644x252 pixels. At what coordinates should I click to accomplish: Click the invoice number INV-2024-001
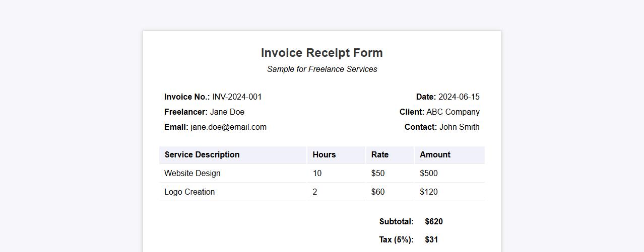(x=237, y=97)
